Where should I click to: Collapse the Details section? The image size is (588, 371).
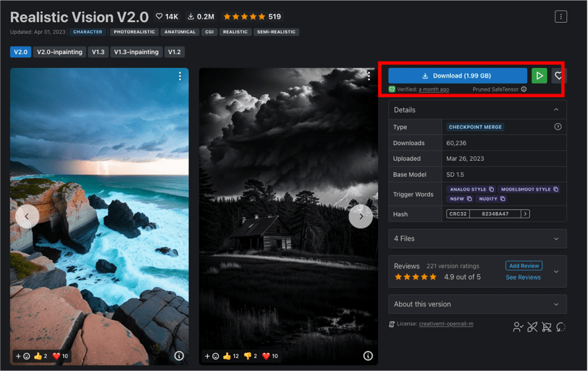click(555, 110)
